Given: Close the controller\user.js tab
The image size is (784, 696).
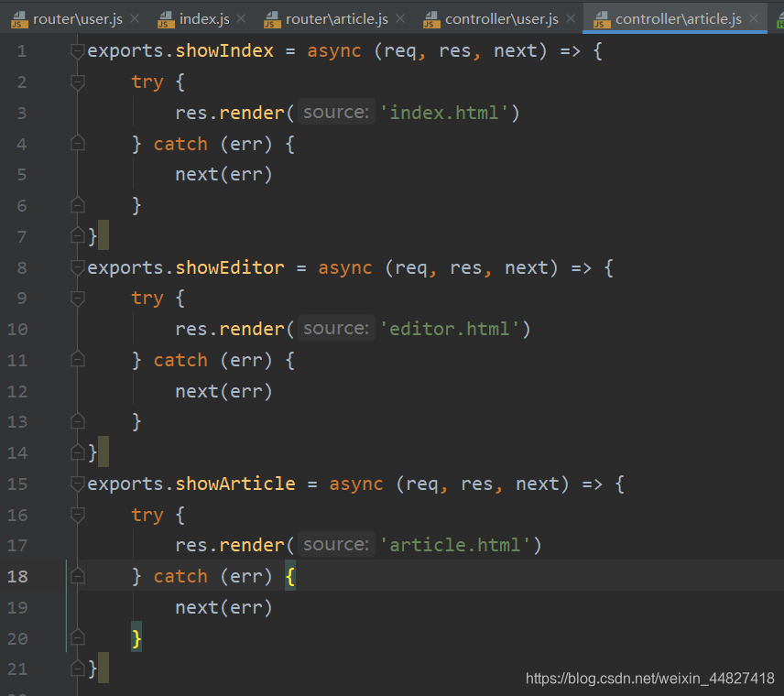Looking at the screenshot, I should [x=571, y=19].
